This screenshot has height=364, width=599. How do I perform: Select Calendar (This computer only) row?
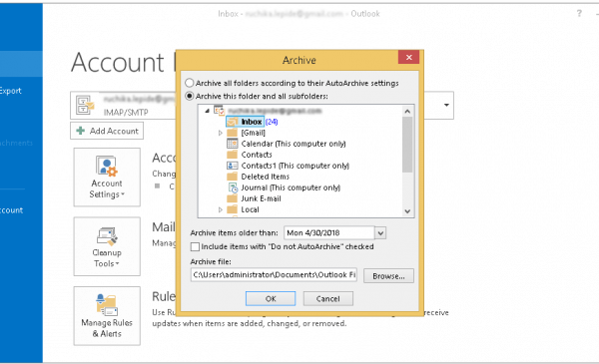pos(294,144)
